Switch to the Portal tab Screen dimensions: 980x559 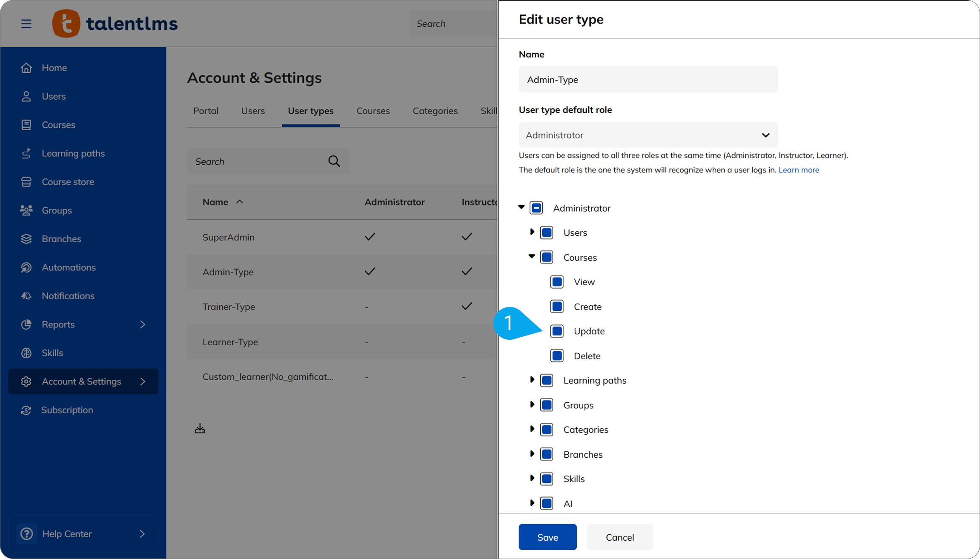pos(206,111)
